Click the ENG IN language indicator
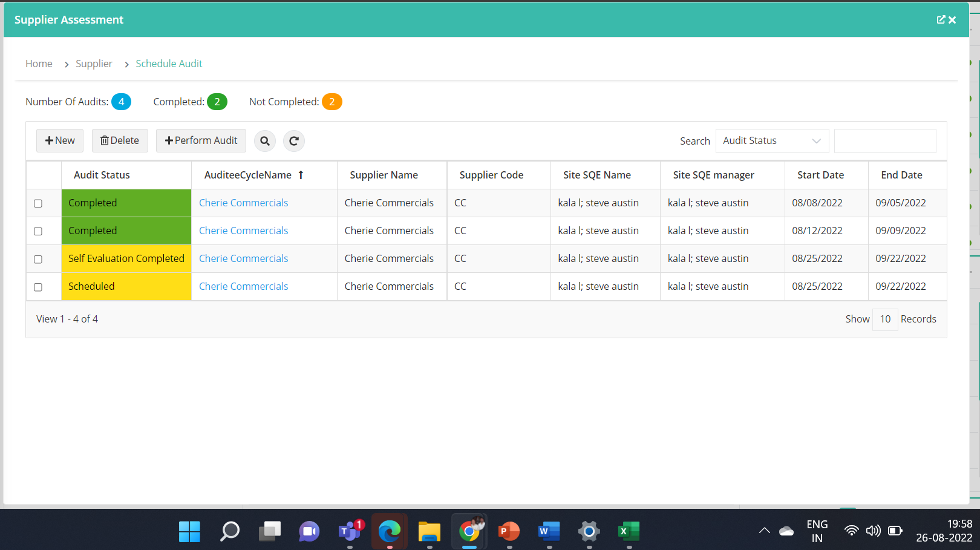The image size is (980, 550). (x=817, y=531)
